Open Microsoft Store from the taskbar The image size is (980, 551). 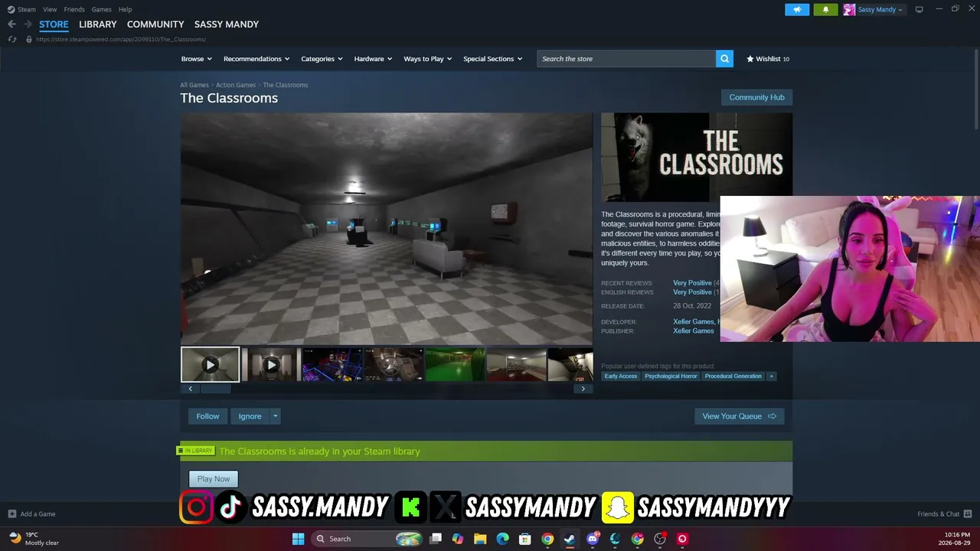point(524,539)
